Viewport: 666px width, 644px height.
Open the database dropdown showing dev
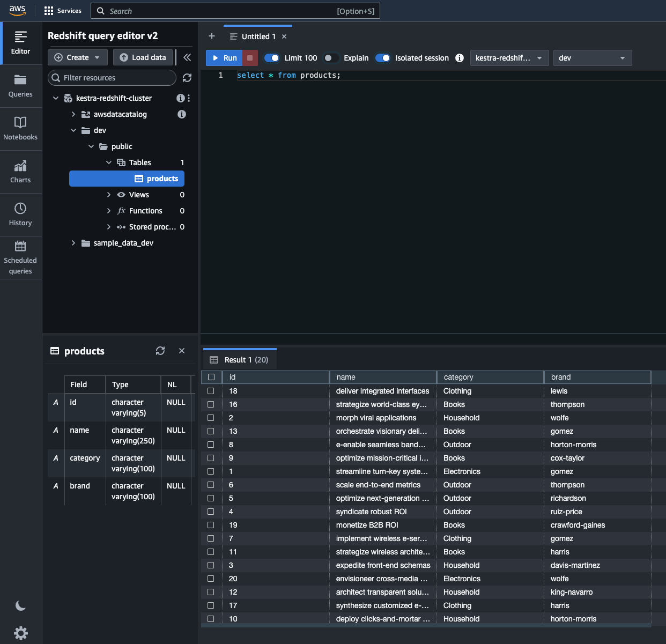tap(593, 58)
